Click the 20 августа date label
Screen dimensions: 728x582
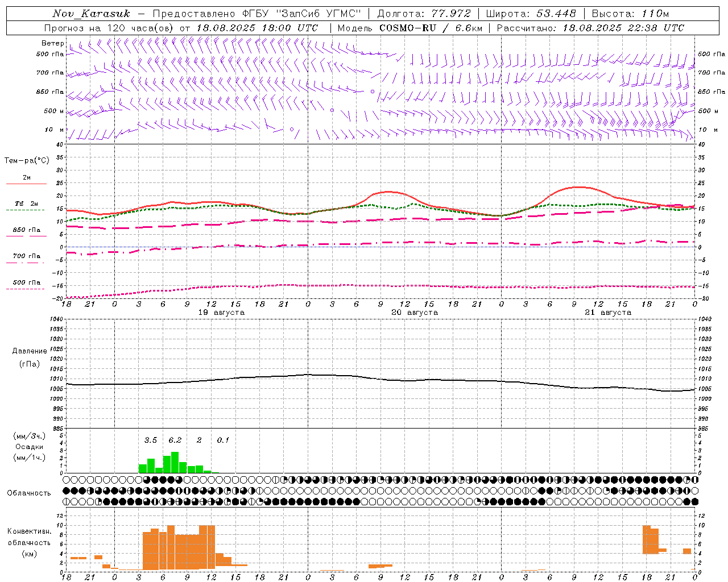click(x=415, y=313)
